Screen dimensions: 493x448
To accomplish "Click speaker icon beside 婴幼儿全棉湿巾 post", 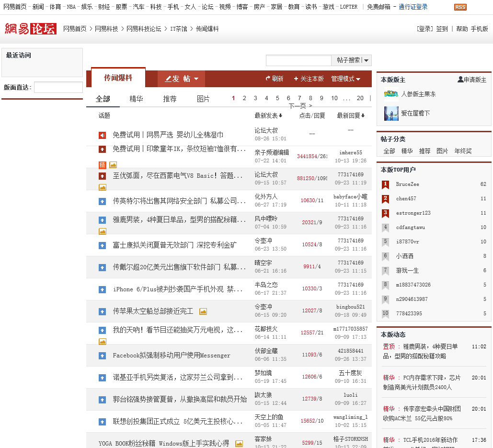I will click(x=102, y=135).
